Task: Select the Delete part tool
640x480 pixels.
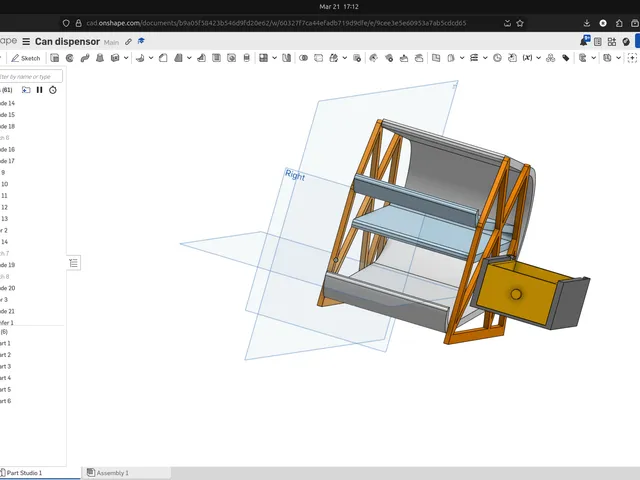Action: pos(357,58)
